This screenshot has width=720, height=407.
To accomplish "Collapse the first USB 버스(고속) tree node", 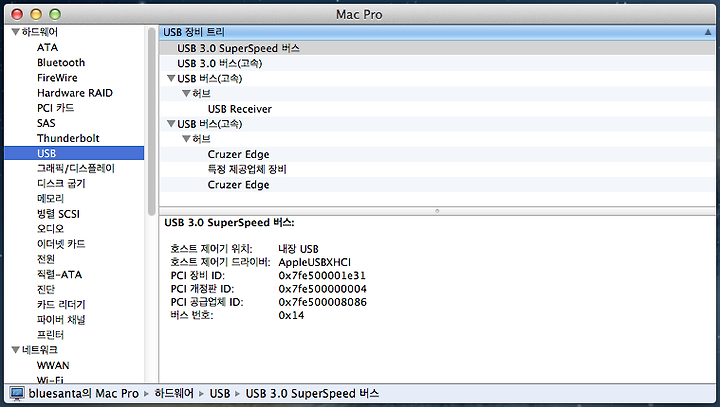I will pos(171,79).
